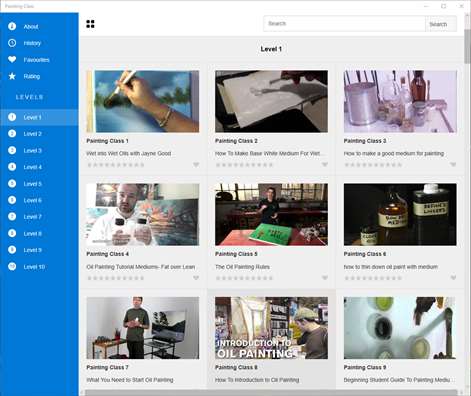Rate Painting Class 3 using stars
This screenshot has width=471, height=396.
(x=373, y=165)
